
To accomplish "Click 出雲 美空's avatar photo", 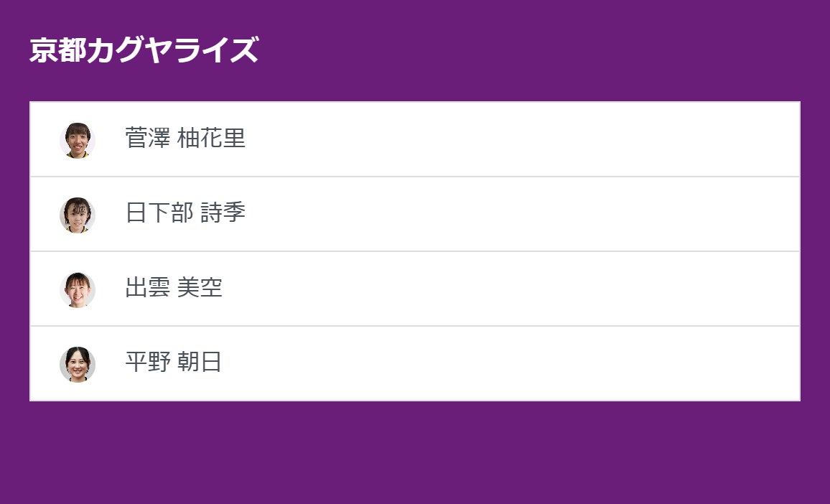I will (x=77, y=288).
